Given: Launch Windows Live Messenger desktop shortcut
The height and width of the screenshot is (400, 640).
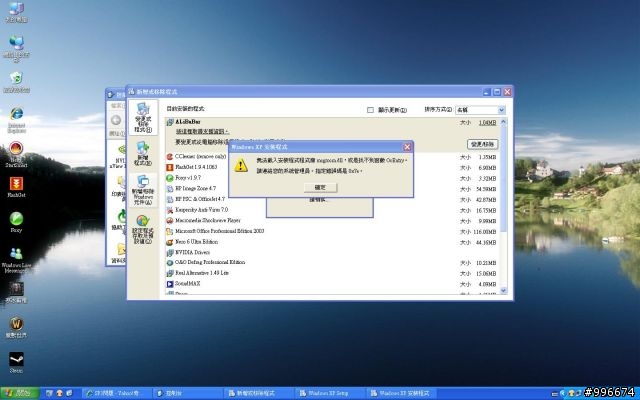Looking at the screenshot, I should [x=16, y=260].
